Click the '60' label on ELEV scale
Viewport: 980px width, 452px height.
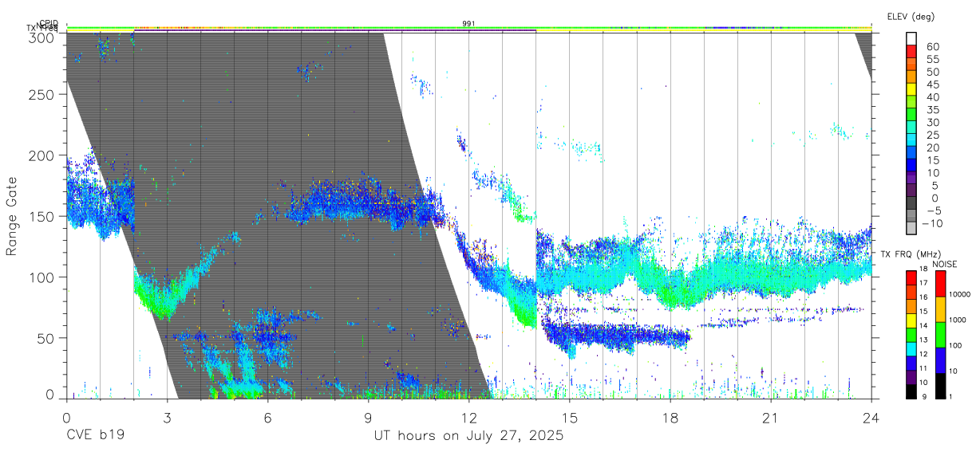pos(931,46)
